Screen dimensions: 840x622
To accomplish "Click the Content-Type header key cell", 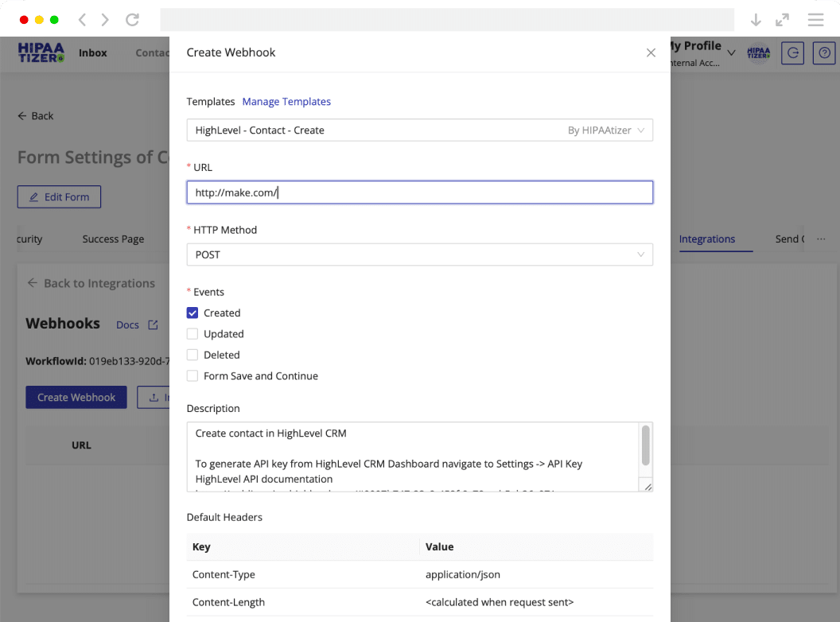I will 303,574.
